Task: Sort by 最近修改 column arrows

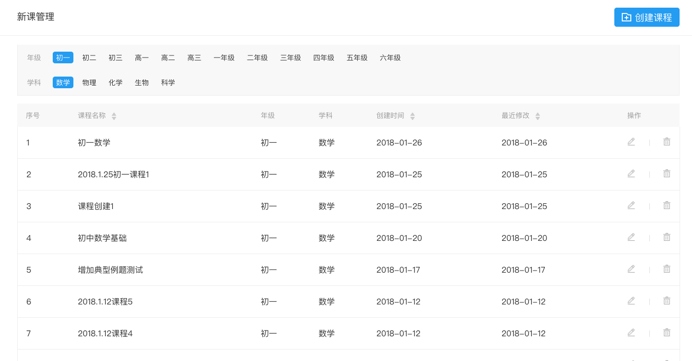Action: click(x=537, y=116)
